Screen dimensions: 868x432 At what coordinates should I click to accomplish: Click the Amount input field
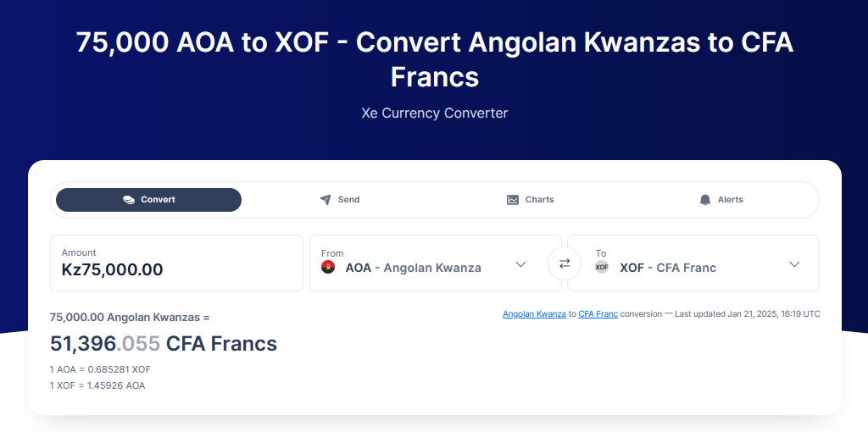coord(176,269)
